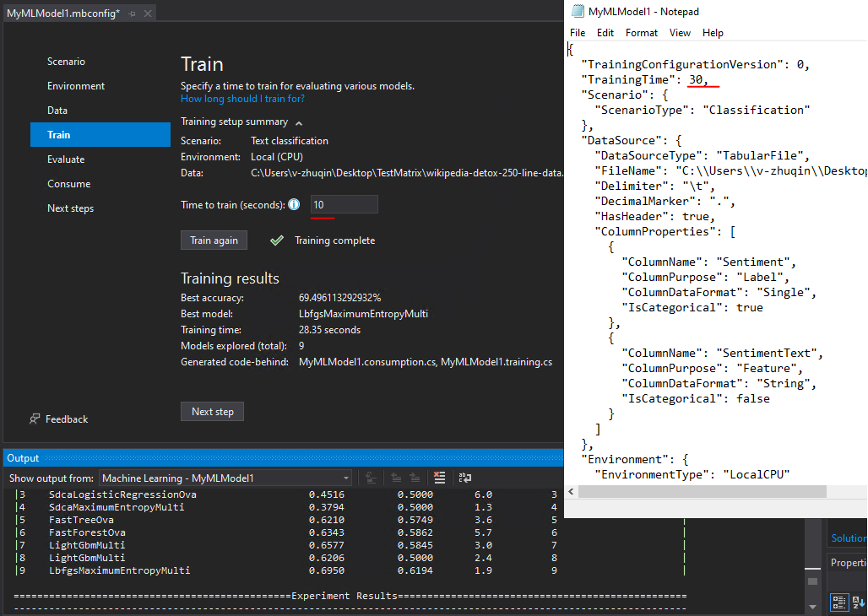Screen dimensions: 868x616
Task: Click the Feedback link
Action: pos(67,419)
